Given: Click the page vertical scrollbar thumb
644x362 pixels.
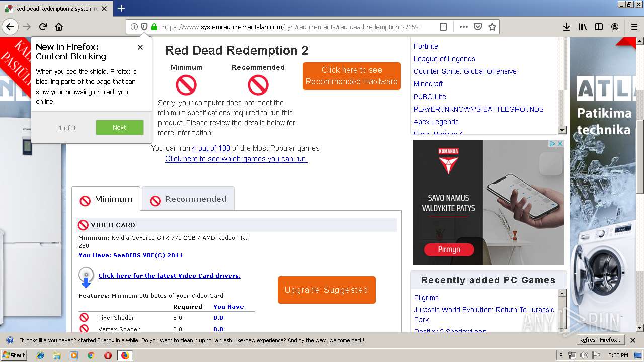Looking at the screenshot, I should point(640,157).
